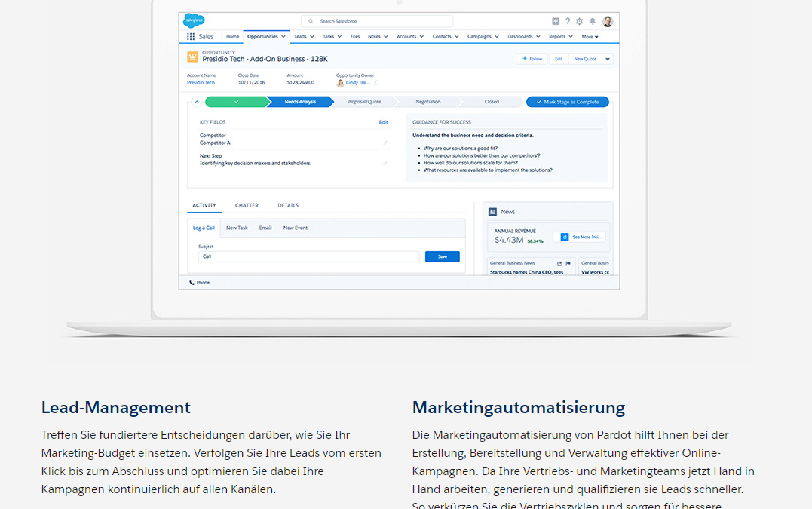The image size is (812, 509).
Task: Click the Edit button in the record header
Action: (559, 59)
